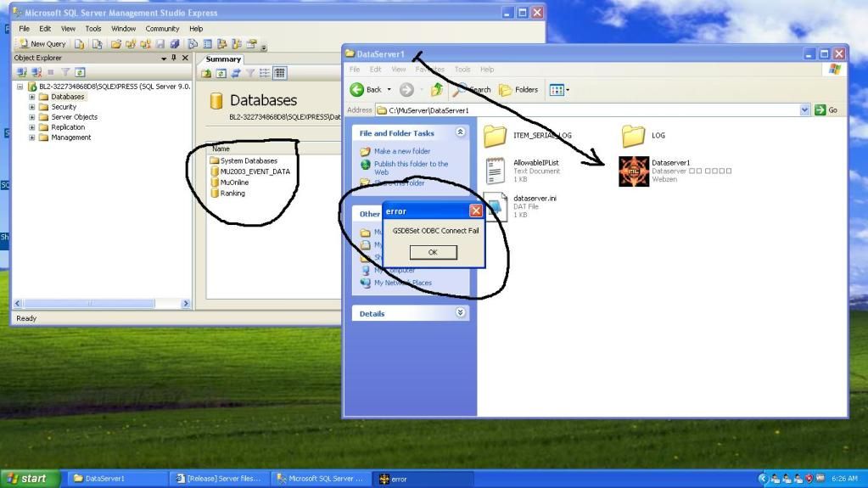The height and width of the screenshot is (488, 868).
Task: Pin the Object Explorer panel
Action: [174, 58]
